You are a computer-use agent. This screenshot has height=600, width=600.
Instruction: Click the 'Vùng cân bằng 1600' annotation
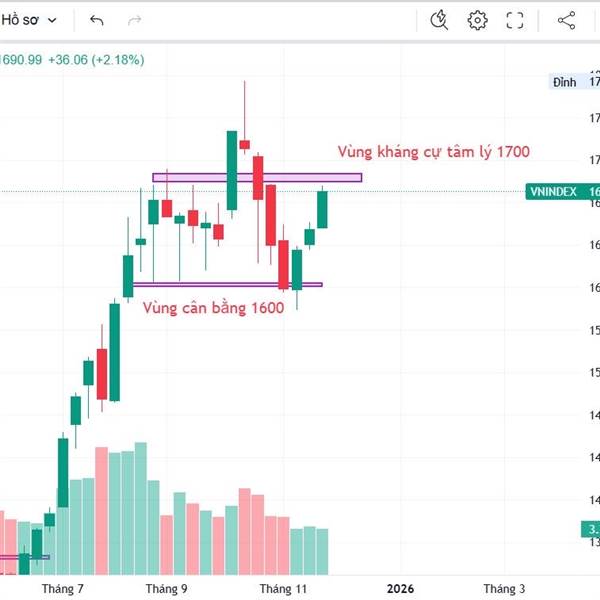click(213, 308)
